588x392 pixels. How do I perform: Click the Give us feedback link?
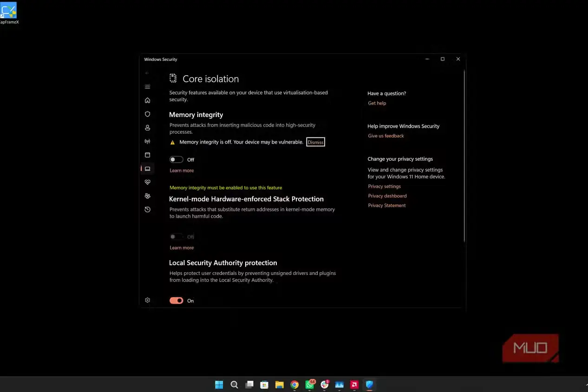pyautogui.click(x=386, y=136)
